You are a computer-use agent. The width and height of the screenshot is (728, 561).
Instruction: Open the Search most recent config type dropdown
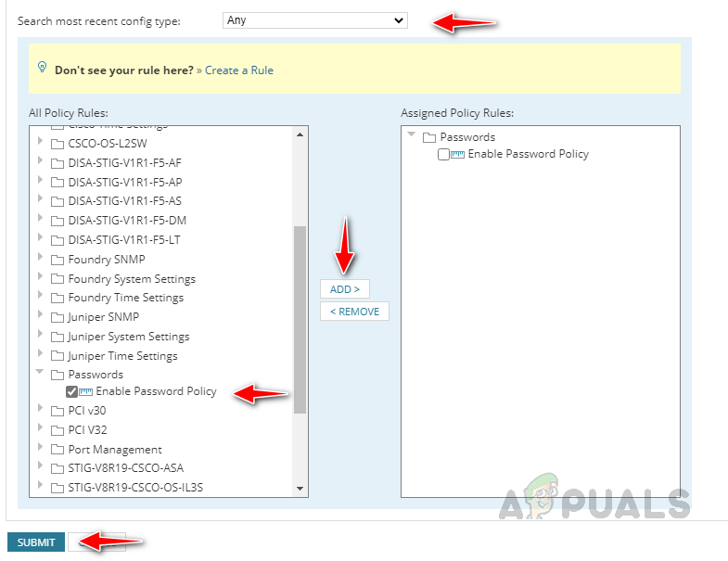click(x=314, y=20)
